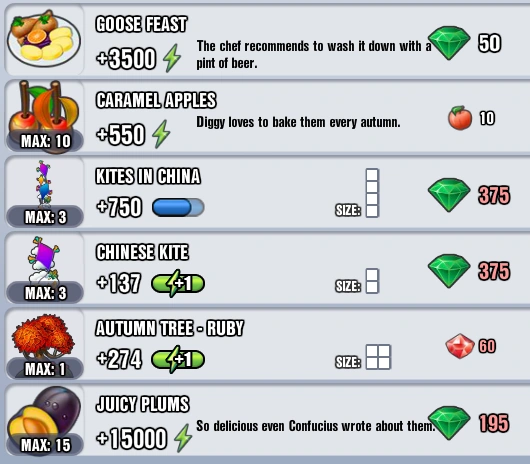Viewport: 530px width, 464px height.
Task: Click the lightning bolt beside +15000
Action: point(183,438)
